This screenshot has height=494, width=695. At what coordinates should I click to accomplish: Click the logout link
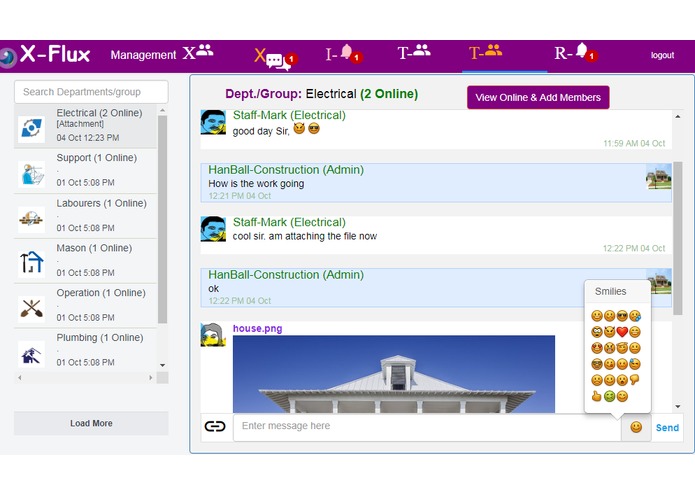(x=662, y=55)
